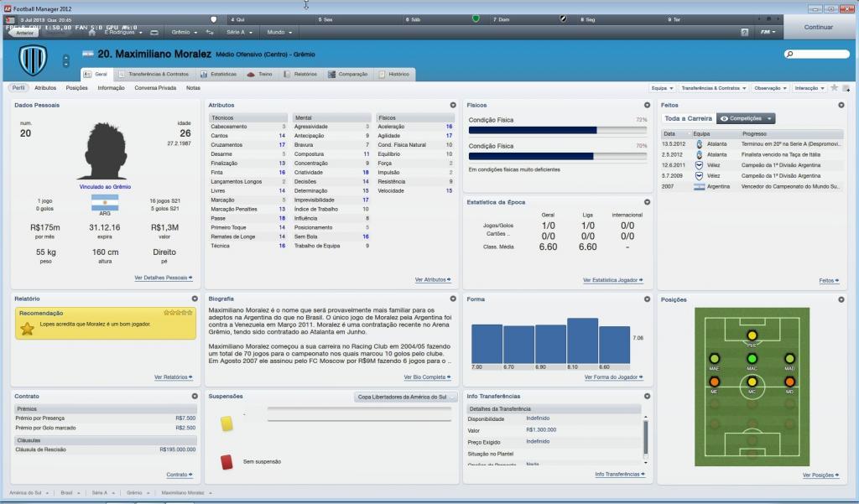This screenshot has width=859, height=504.
Task: Open the Comparação tab
Action: (348, 74)
